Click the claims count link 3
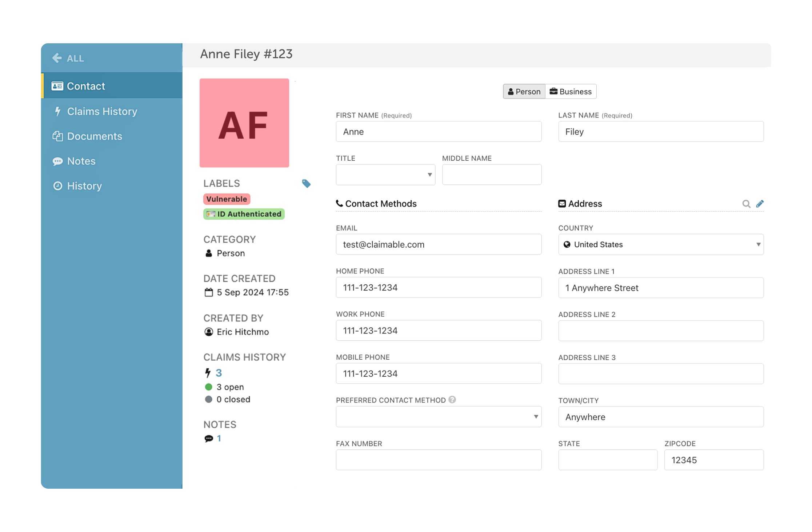 coord(219,373)
